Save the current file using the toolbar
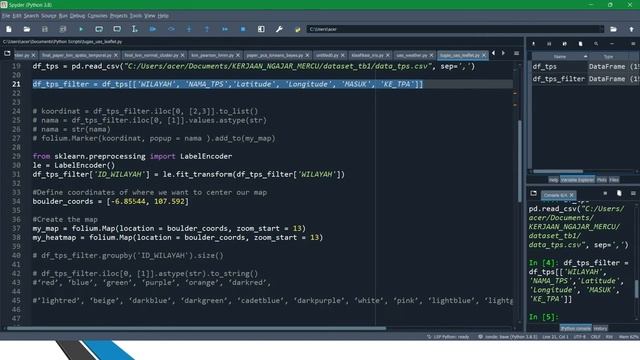The width and height of the screenshot is (640, 360). point(45,29)
